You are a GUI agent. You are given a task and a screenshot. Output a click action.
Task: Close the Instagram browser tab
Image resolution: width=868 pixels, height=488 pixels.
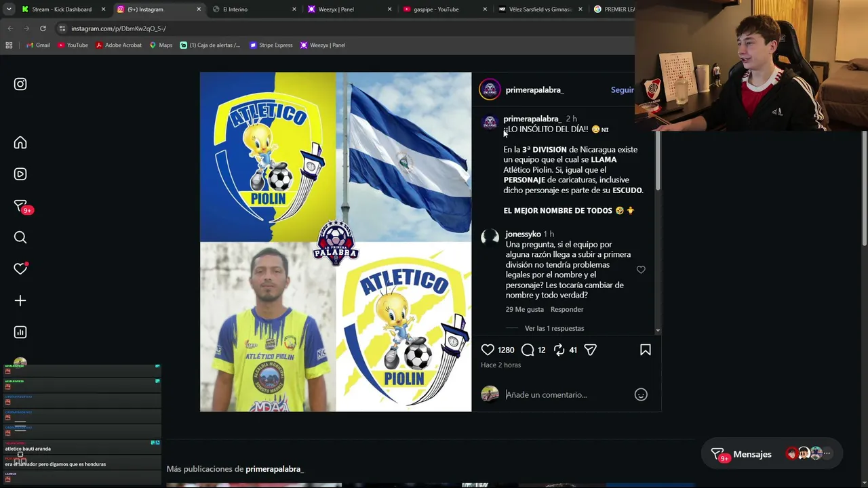(199, 9)
